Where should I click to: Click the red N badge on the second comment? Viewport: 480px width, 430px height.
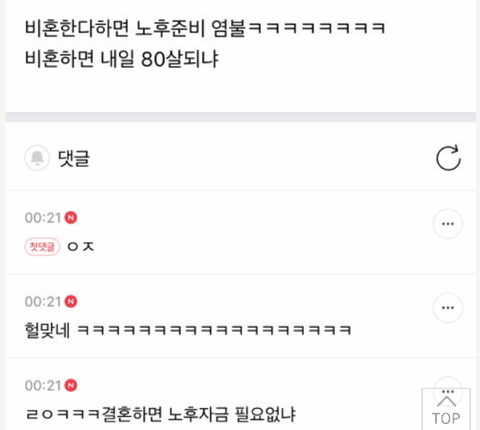click(71, 302)
